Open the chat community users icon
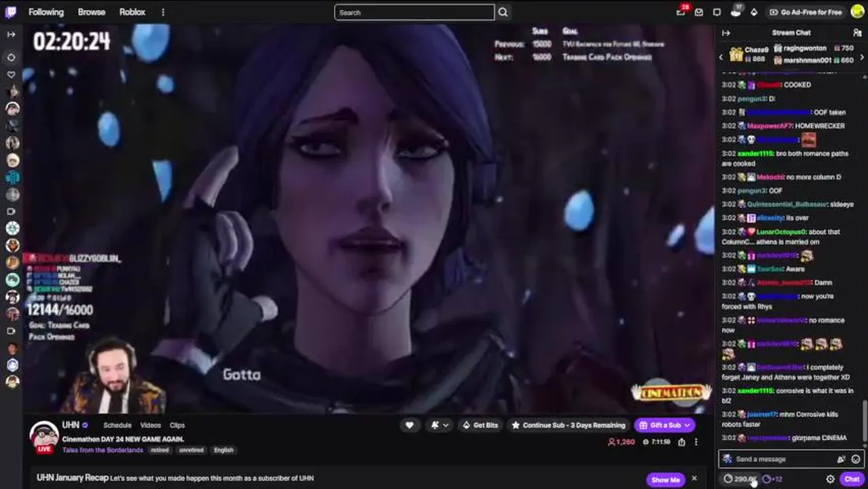The width and height of the screenshot is (868, 489). (857, 33)
